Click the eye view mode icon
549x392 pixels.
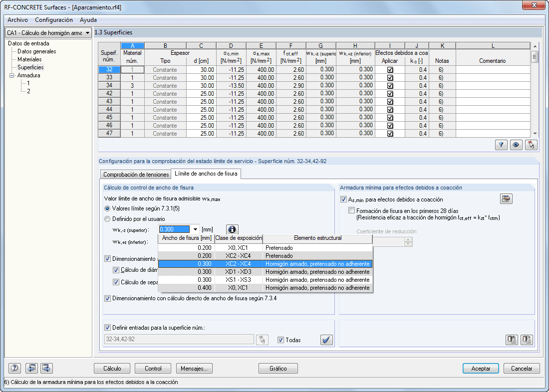point(516,145)
